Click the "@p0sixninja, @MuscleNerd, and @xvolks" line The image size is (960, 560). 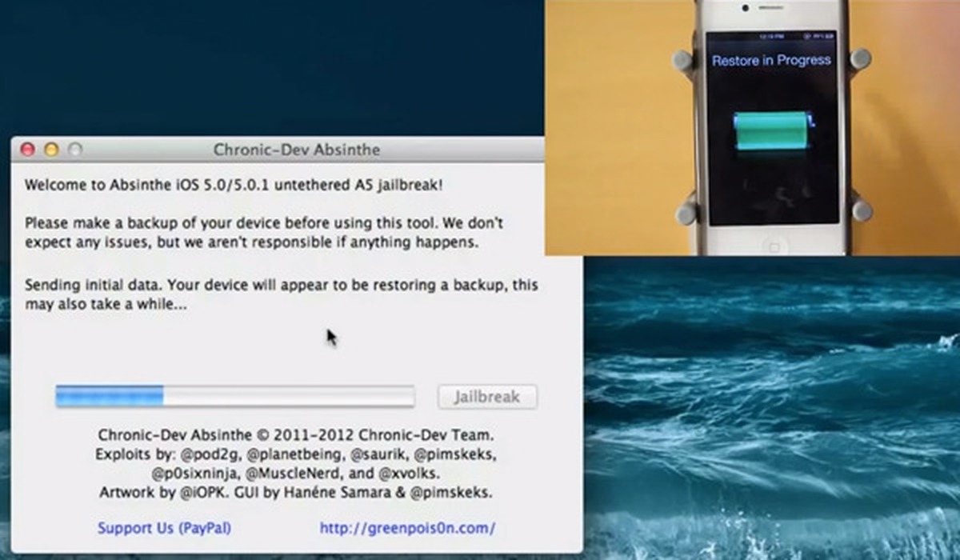pos(296,474)
